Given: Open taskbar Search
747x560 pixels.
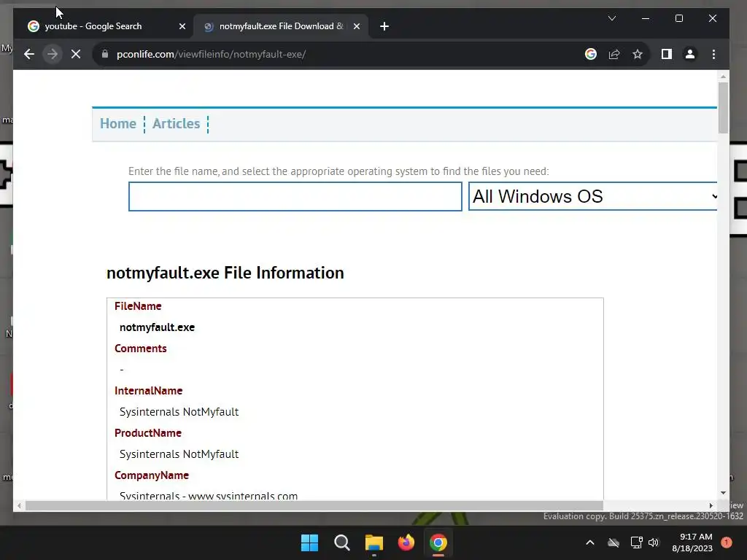Looking at the screenshot, I should pyautogui.click(x=341, y=542).
